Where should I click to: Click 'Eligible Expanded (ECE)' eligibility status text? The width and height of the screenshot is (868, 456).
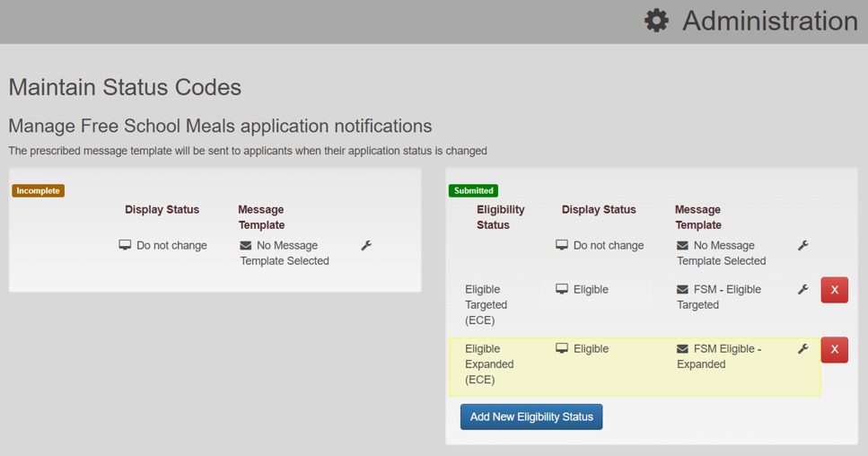pos(489,364)
